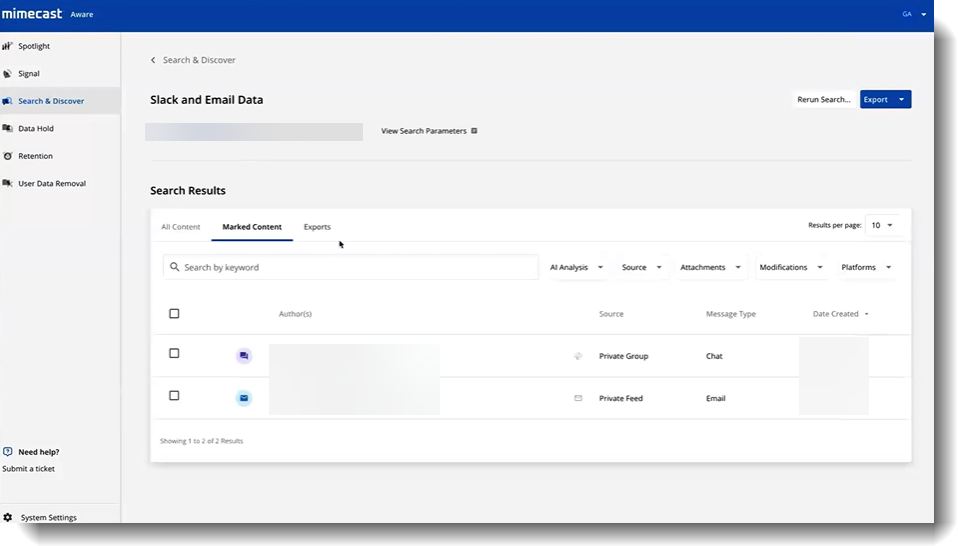Switch to the Exports tab
This screenshot has height=546, width=958.
click(x=317, y=227)
